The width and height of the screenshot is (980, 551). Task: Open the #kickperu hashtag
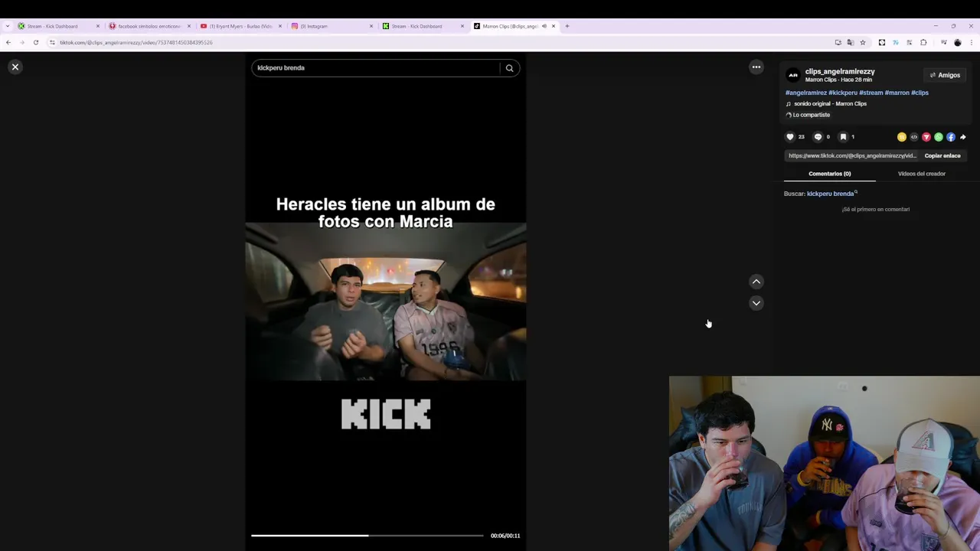(x=843, y=93)
